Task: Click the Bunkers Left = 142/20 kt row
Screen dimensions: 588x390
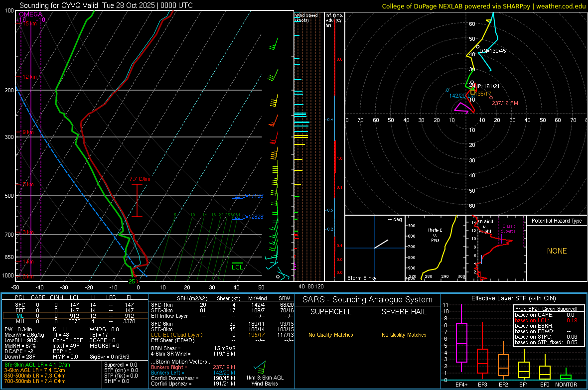Action: 193,373
